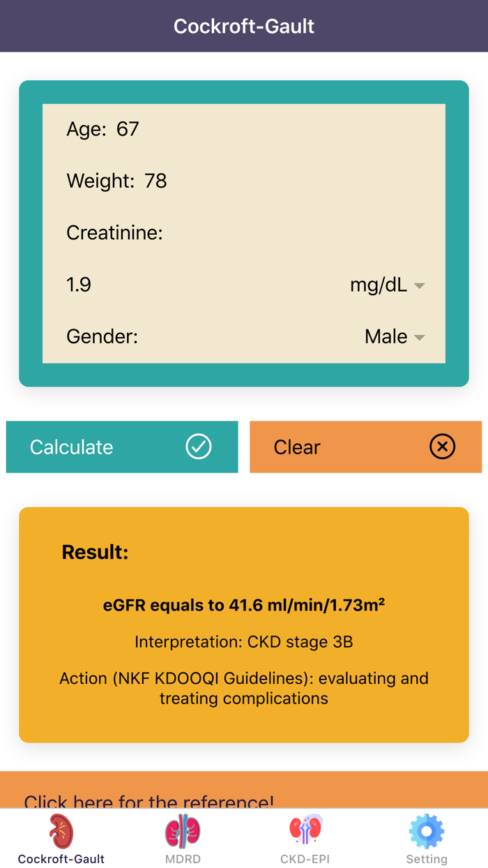Open the creatinine unit dropdown showing mg/dL
Image resolution: width=488 pixels, height=868 pixels.
[x=387, y=285]
